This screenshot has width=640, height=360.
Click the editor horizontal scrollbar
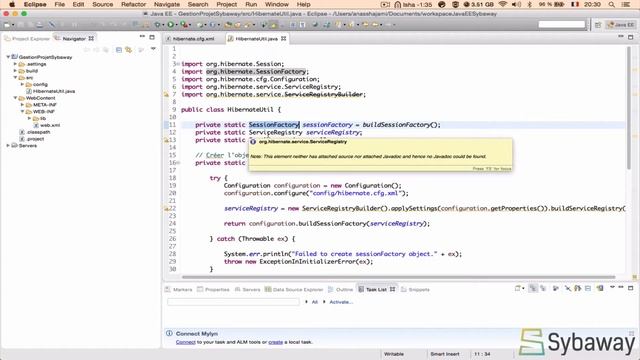[x=398, y=277]
